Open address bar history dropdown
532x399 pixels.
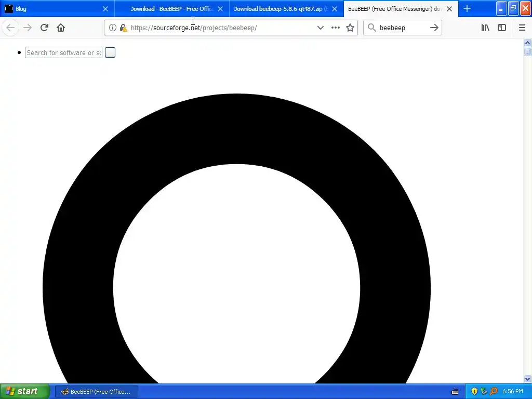[320, 28]
